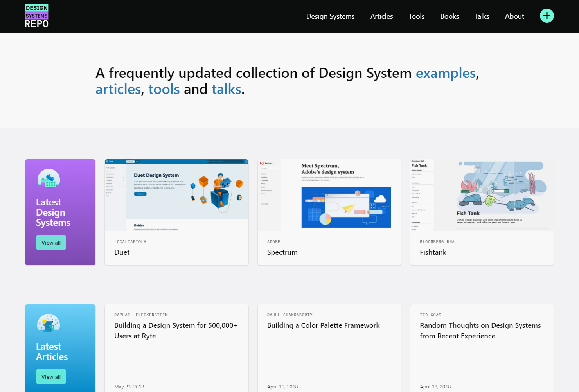Click the green plus submit icon
Viewport: 579px width, 392px height.
pyautogui.click(x=547, y=16)
